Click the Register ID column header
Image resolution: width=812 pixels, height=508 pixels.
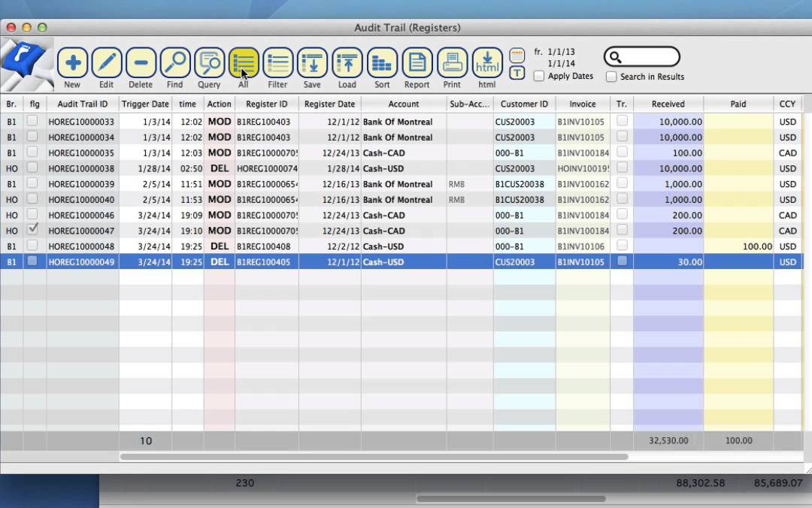coord(267,104)
